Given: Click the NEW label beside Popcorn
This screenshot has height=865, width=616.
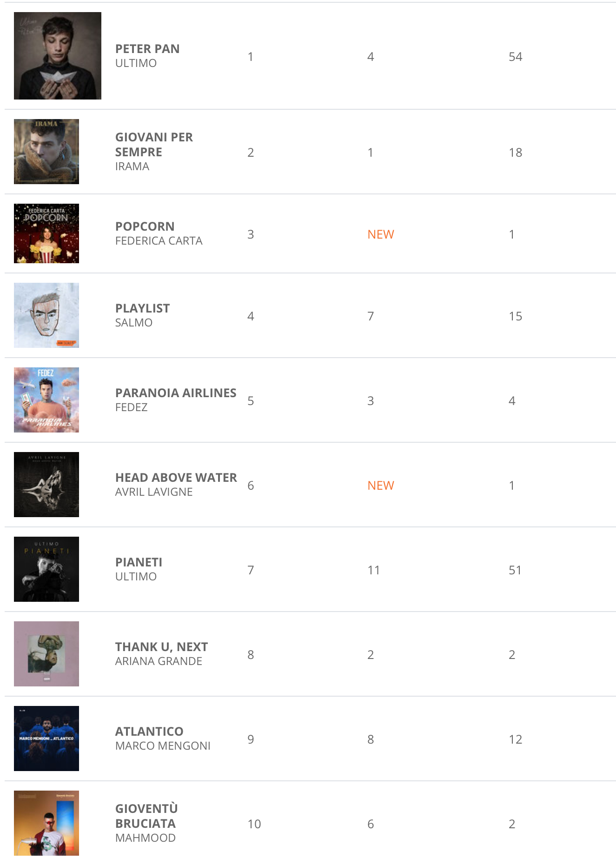Looking at the screenshot, I should [380, 234].
